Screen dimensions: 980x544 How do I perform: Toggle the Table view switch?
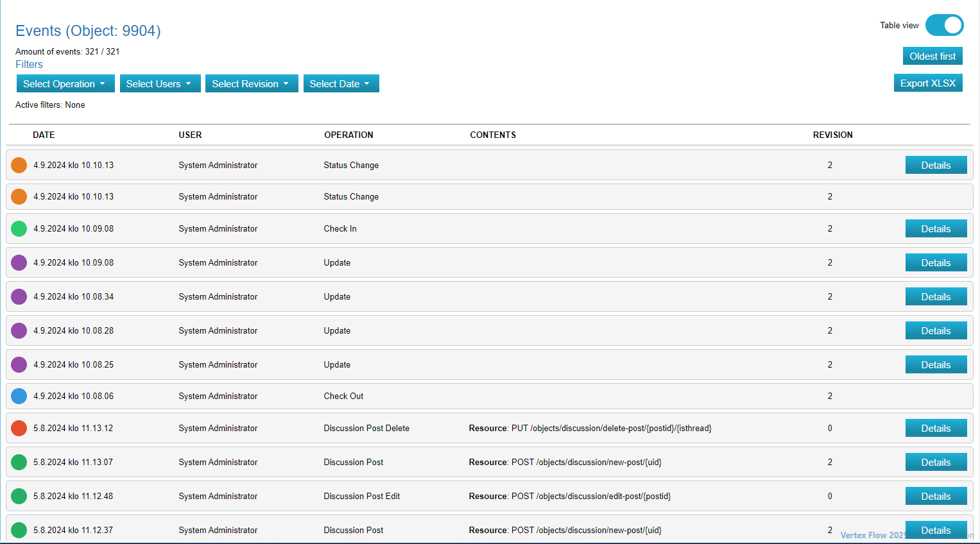(x=944, y=25)
